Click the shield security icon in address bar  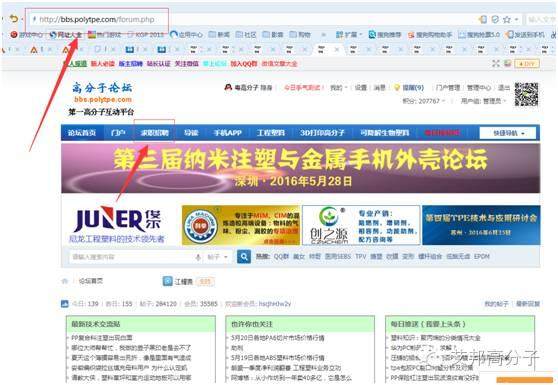495,19
